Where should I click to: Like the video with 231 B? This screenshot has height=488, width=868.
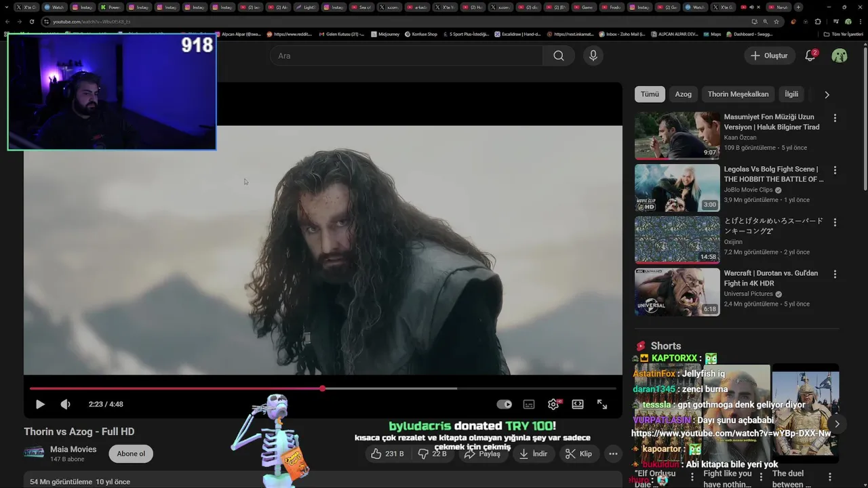pyautogui.click(x=387, y=453)
